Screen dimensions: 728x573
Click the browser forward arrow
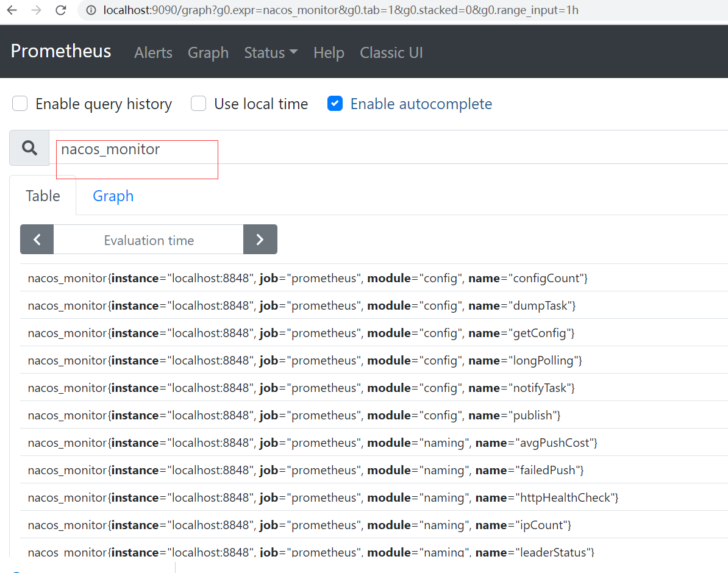click(36, 10)
